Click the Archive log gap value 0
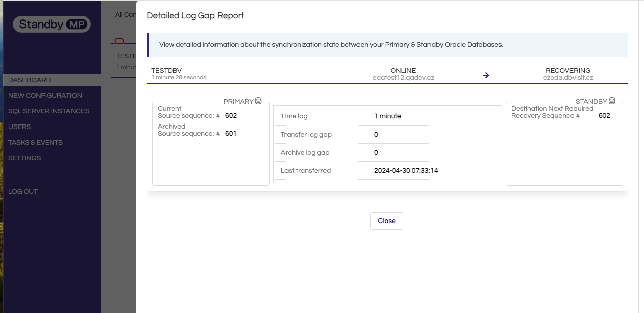The height and width of the screenshot is (313, 644). point(376,153)
